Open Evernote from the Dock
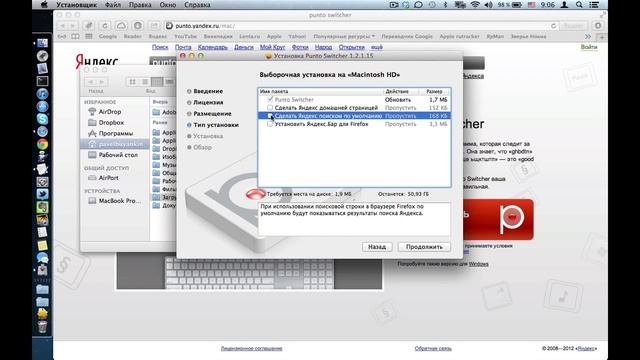Image resolution: width=640 pixels, height=360 pixels. click(42, 207)
